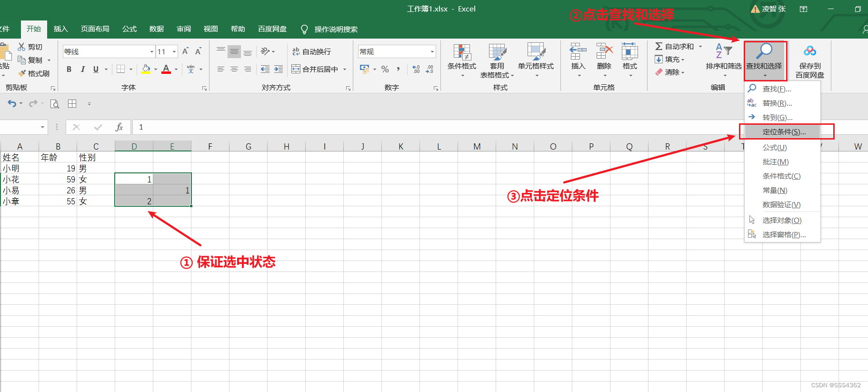
Task: Click Find and Select (查找和选择)
Action: (764, 60)
